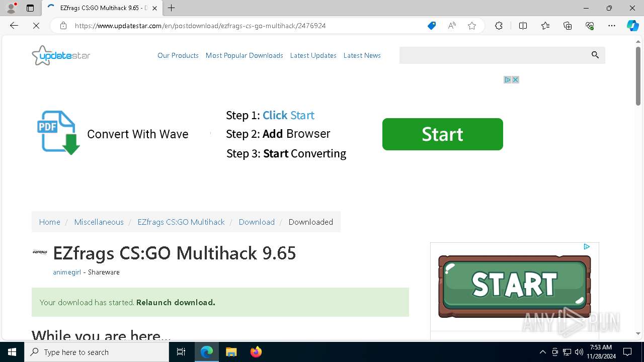Open Browser essentials heart icon

590,26
